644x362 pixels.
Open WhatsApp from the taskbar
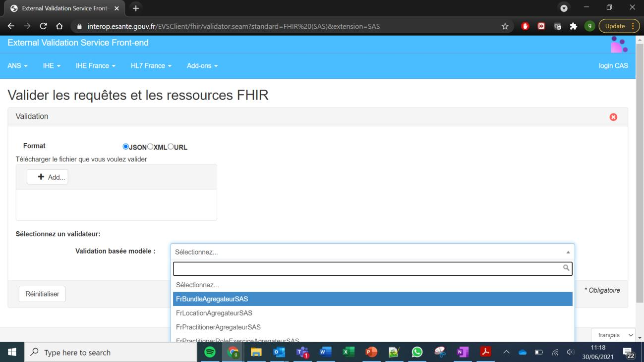tap(417, 352)
